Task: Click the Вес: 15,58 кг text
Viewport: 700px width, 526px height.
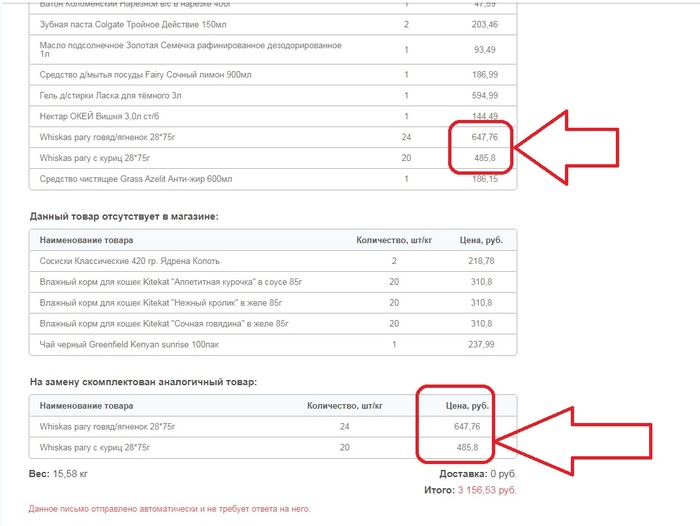Action: tap(58, 474)
